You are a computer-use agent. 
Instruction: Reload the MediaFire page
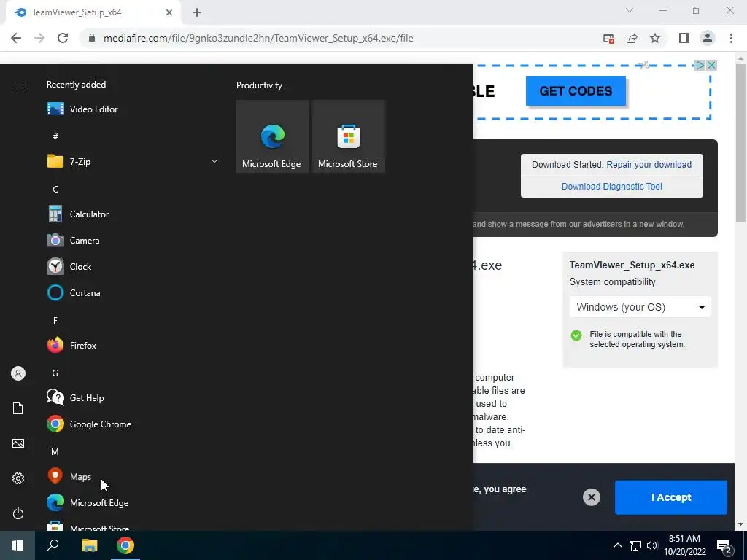[63, 38]
